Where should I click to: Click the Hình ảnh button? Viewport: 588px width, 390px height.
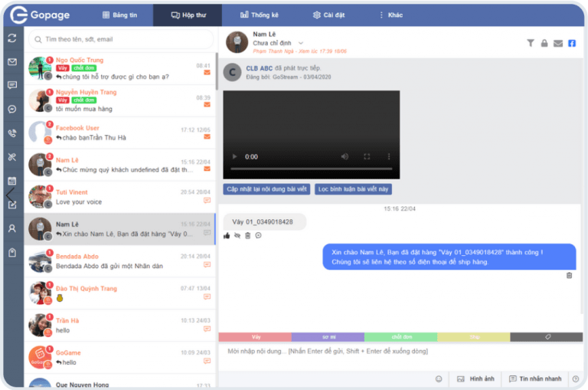pyautogui.click(x=475, y=379)
